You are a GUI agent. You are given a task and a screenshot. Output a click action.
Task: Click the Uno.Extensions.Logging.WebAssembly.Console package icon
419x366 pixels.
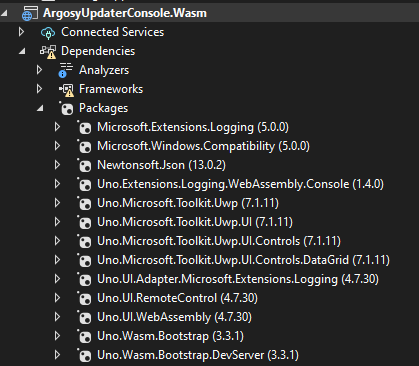pyautogui.click(x=84, y=184)
